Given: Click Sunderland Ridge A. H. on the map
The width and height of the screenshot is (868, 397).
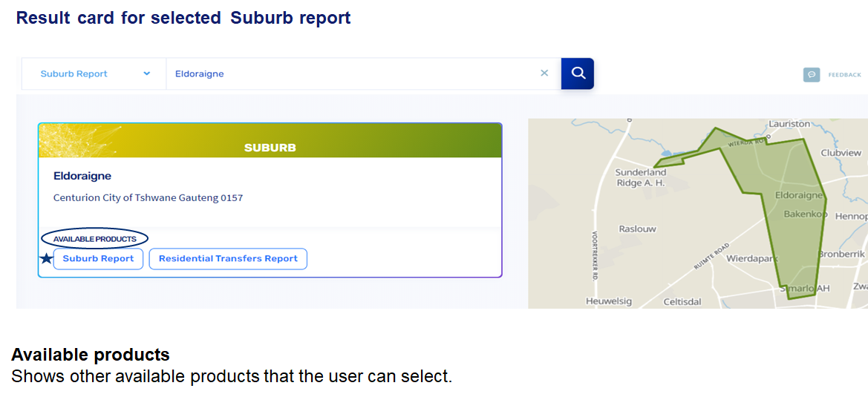Looking at the screenshot, I should click(640, 177).
